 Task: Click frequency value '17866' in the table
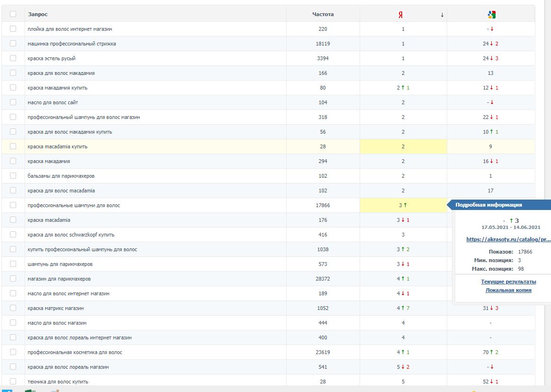pos(323,205)
